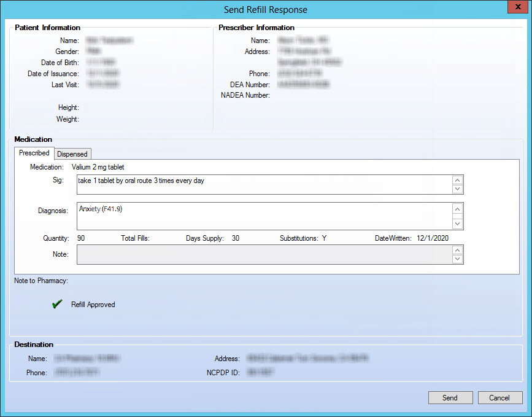Screen dimensions: 532x417
Task: Click the 'Patient Information' heading
Action: (x=47, y=28)
